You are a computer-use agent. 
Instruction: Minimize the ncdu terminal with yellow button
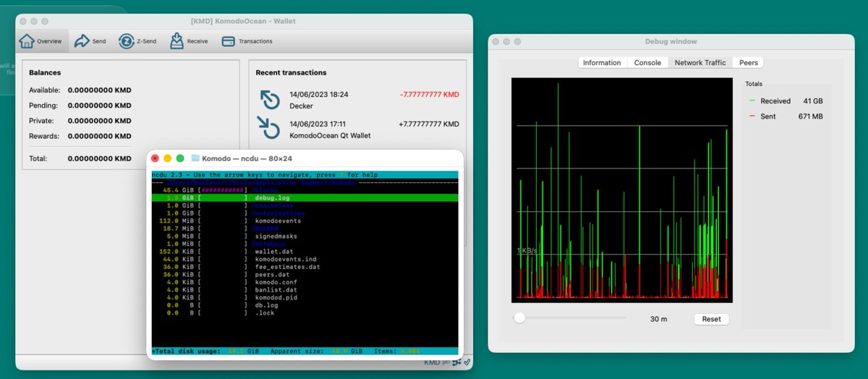[167, 158]
